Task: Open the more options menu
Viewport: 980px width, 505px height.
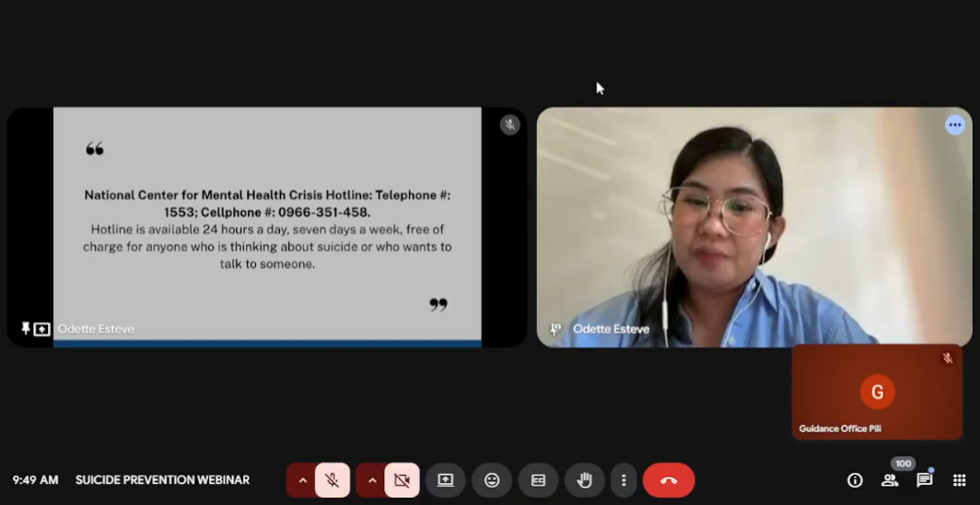Action: coord(624,480)
